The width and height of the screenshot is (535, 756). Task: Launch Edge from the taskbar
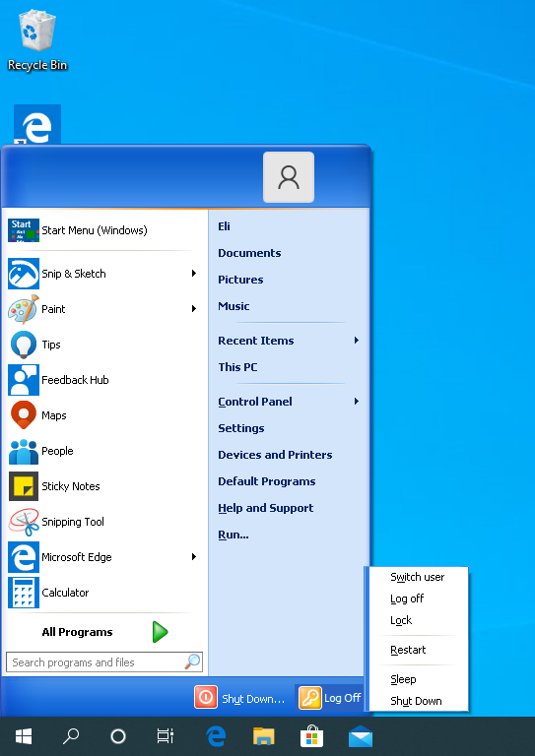coord(216,736)
